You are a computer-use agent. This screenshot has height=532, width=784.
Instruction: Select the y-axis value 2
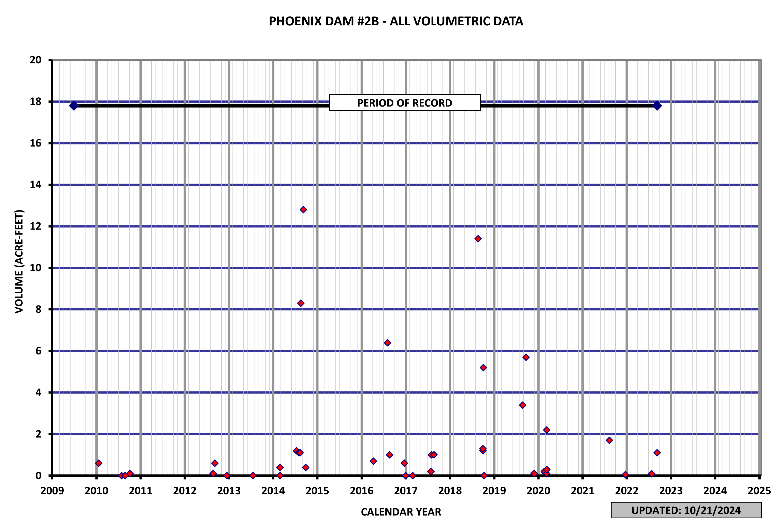[39, 434]
